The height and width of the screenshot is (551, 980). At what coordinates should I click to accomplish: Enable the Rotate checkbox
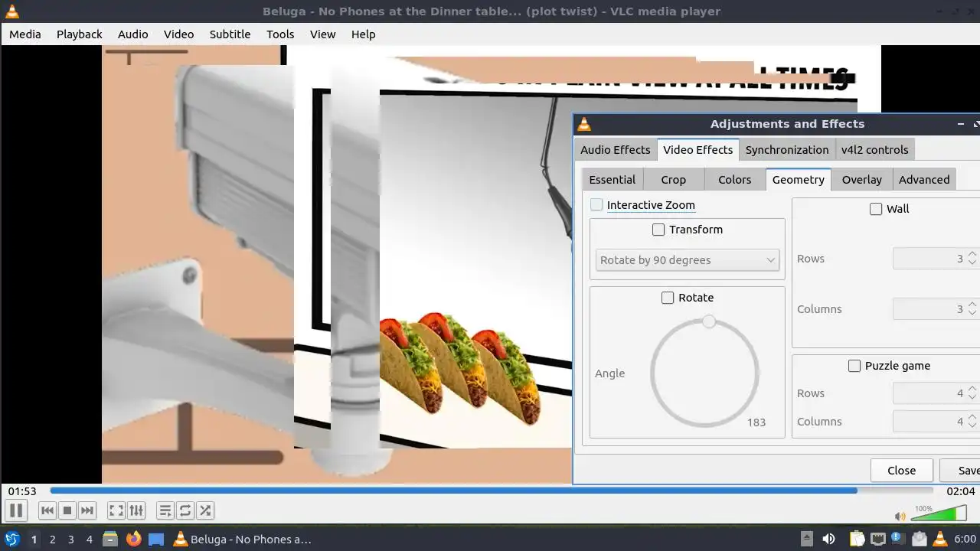[x=668, y=298]
